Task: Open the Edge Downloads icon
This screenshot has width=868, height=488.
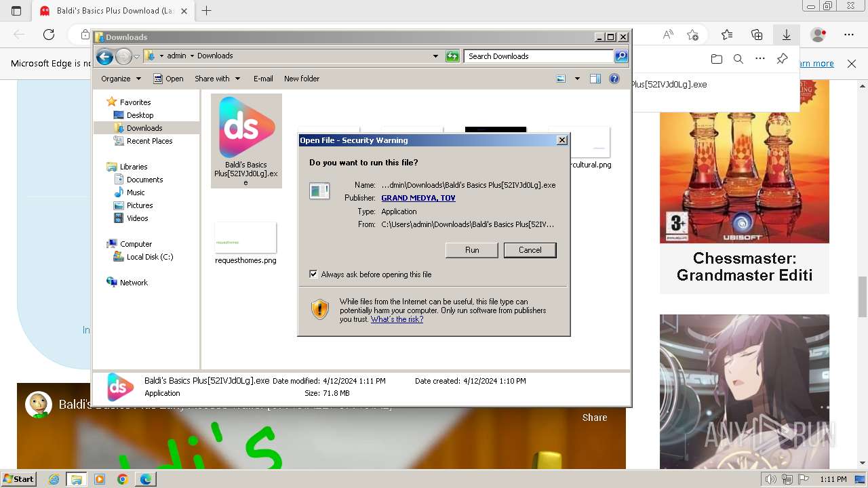Action: pos(787,35)
